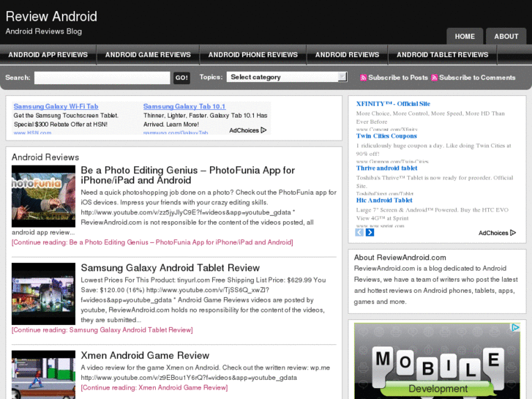The image size is (532, 399).
Task: Click the AdChoices icon in the sidebar ad
Action: 512,233
